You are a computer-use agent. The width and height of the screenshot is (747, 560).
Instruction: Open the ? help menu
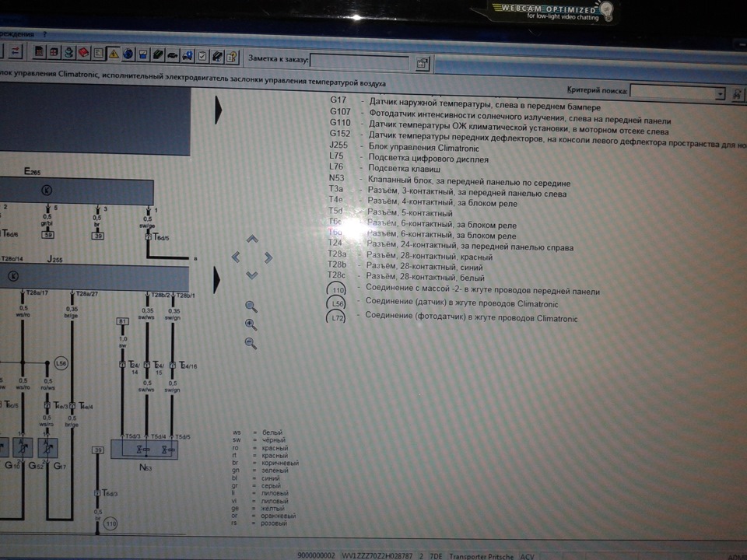(45, 34)
